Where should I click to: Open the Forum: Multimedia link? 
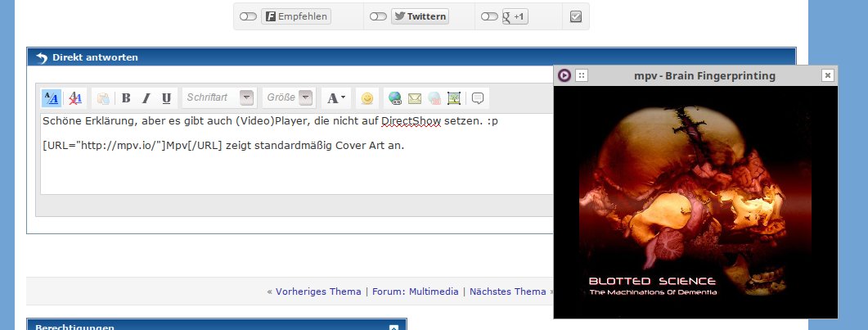(415, 292)
